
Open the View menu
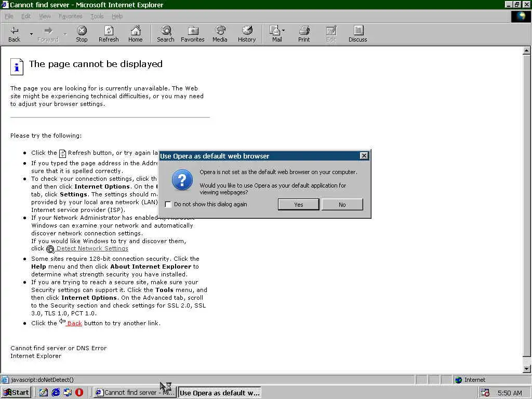point(45,16)
